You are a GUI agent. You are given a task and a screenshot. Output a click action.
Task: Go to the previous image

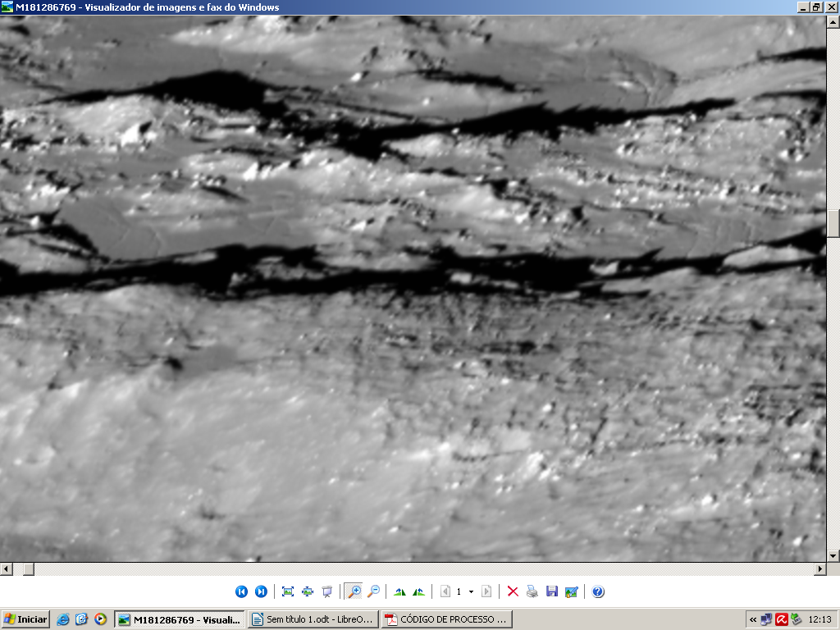[241, 591]
